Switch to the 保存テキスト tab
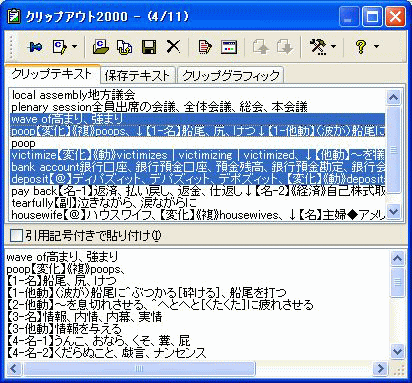 tap(137, 76)
